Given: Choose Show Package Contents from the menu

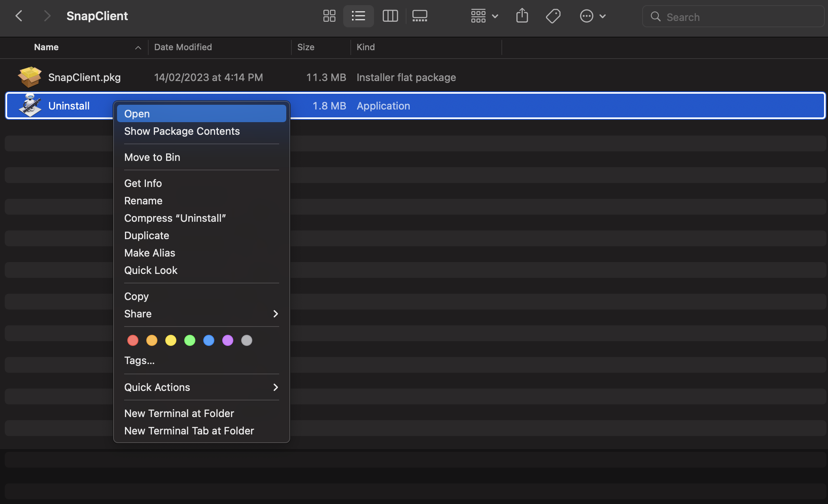Looking at the screenshot, I should pos(182,131).
